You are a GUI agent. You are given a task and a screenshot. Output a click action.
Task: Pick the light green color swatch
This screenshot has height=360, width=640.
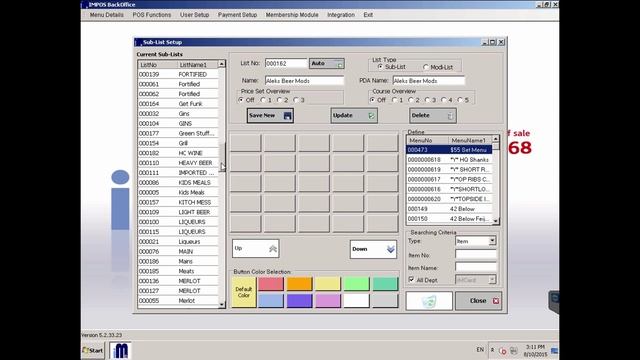[x=356, y=284]
